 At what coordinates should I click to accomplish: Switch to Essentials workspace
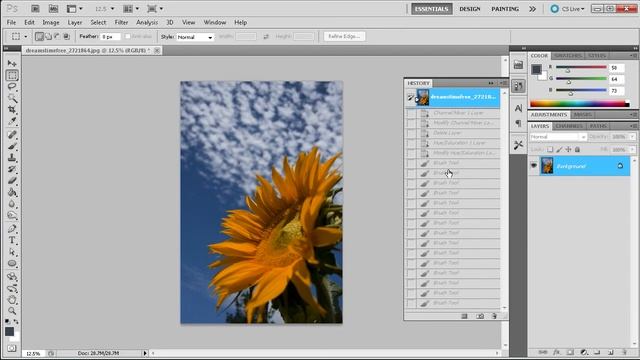[431, 9]
